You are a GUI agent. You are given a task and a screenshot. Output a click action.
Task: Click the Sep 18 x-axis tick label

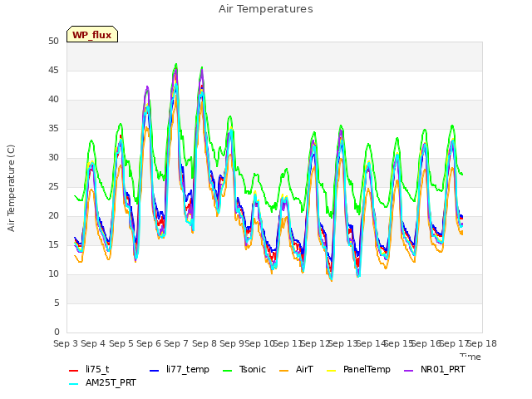(x=482, y=343)
